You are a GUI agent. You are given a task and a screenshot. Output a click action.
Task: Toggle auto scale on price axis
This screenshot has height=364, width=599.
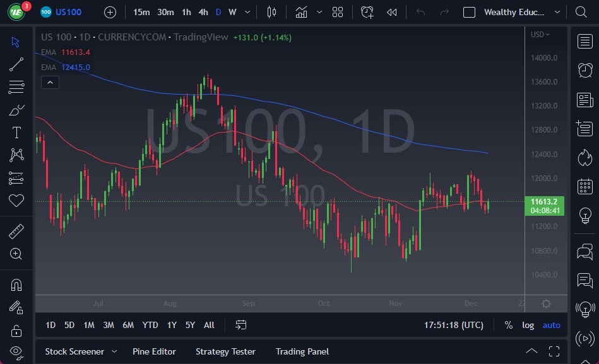pos(551,325)
